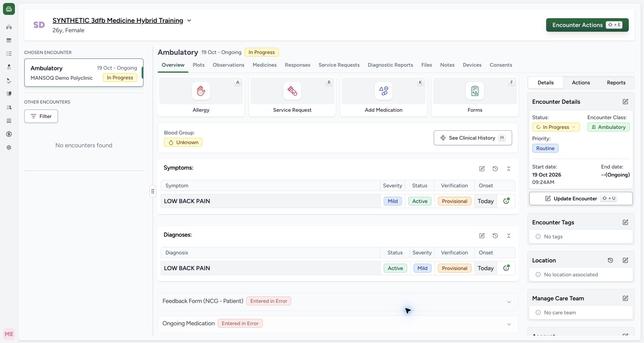Click the billing dollar sidebar icon
644x343 pixels.
[9, 134]
